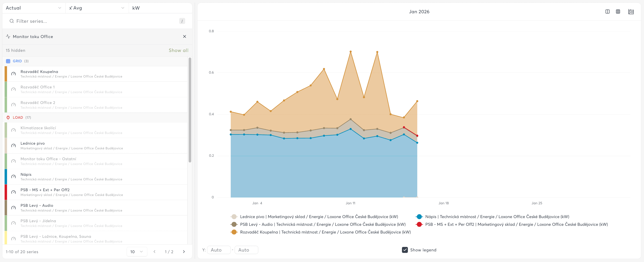Toggle Lednice pivo series visibility
This screenshot has height=262, width=644.
coord(96,146)
